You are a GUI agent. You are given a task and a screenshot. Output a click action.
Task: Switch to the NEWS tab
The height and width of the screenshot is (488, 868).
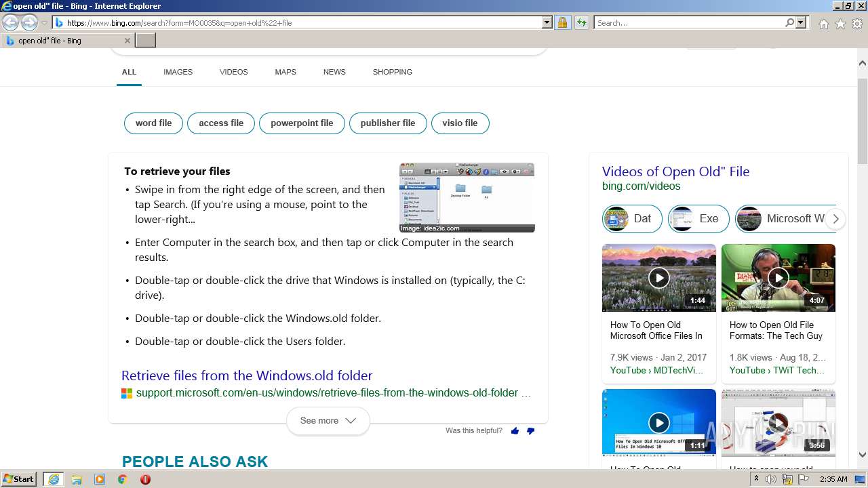[x=334, y=72]
